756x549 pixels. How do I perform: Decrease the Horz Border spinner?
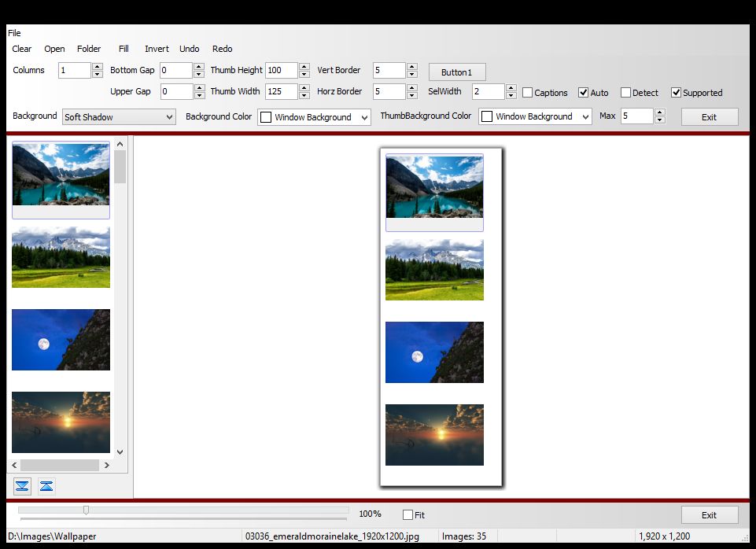(x=411, y=95)
